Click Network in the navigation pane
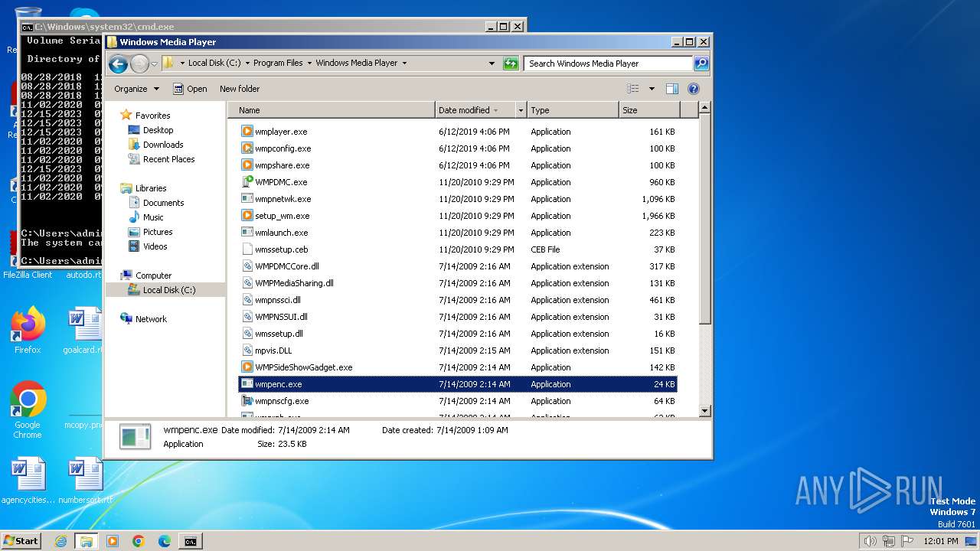980x551 pixels. coord(151,319)
